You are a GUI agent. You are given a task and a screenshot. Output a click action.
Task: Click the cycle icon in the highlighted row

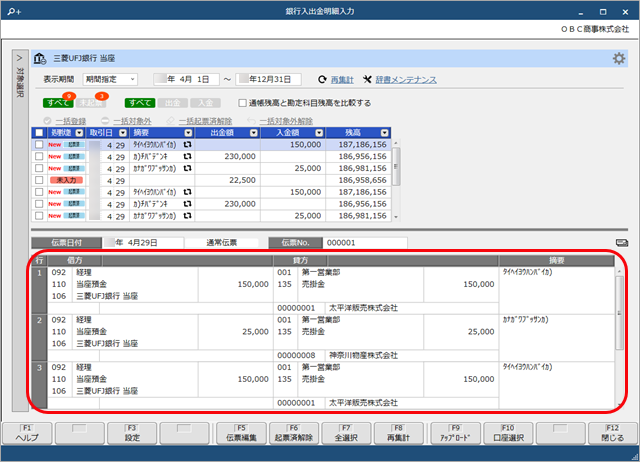187,144
